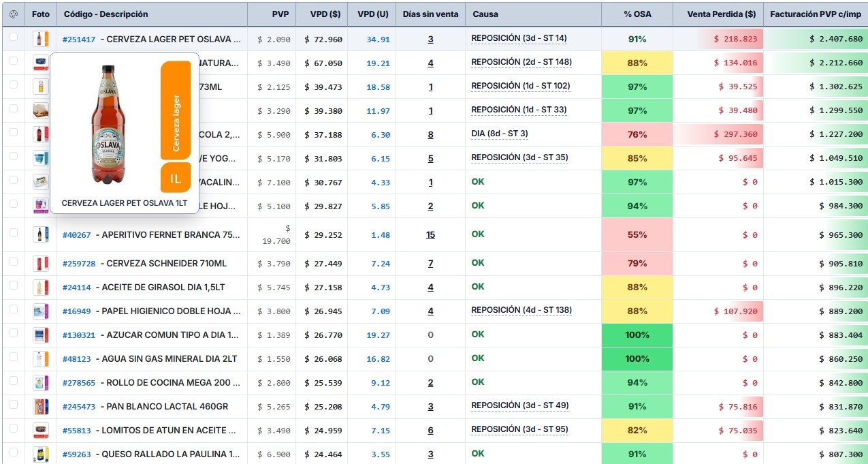Sort by Días sin venta column header
Viewport: 868px width, 464px height.
(x=430, y=14)
